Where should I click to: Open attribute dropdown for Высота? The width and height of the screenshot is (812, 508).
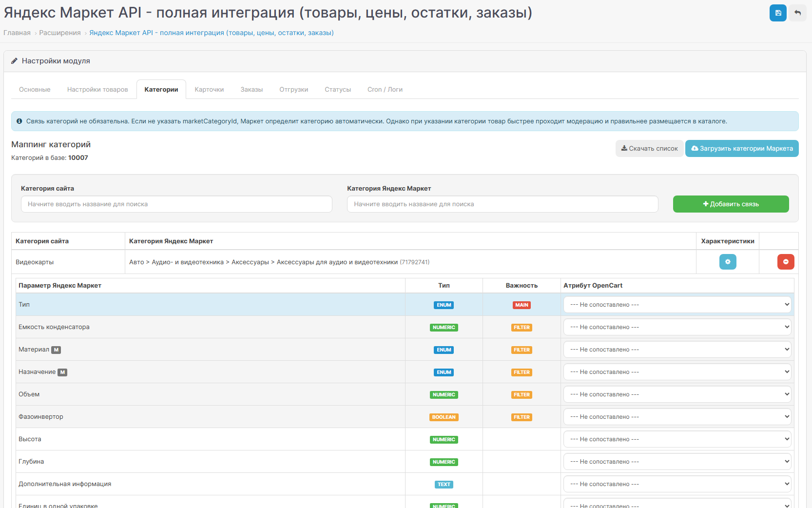point(677,439)
